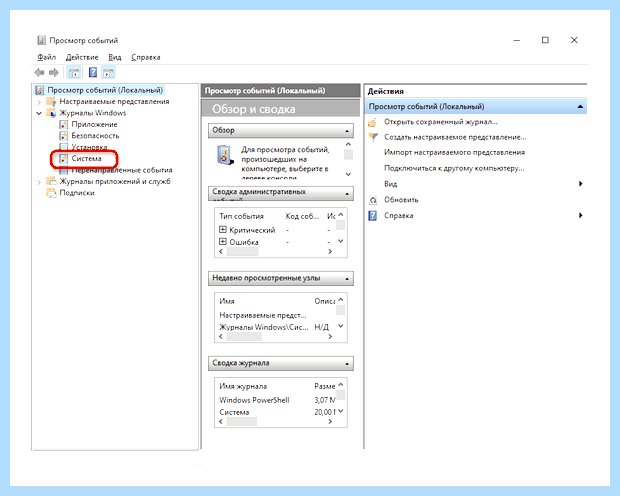Open the Вид menu in menu bar
The width and height of the screenshot is (620, 496).
click(115, 57)
